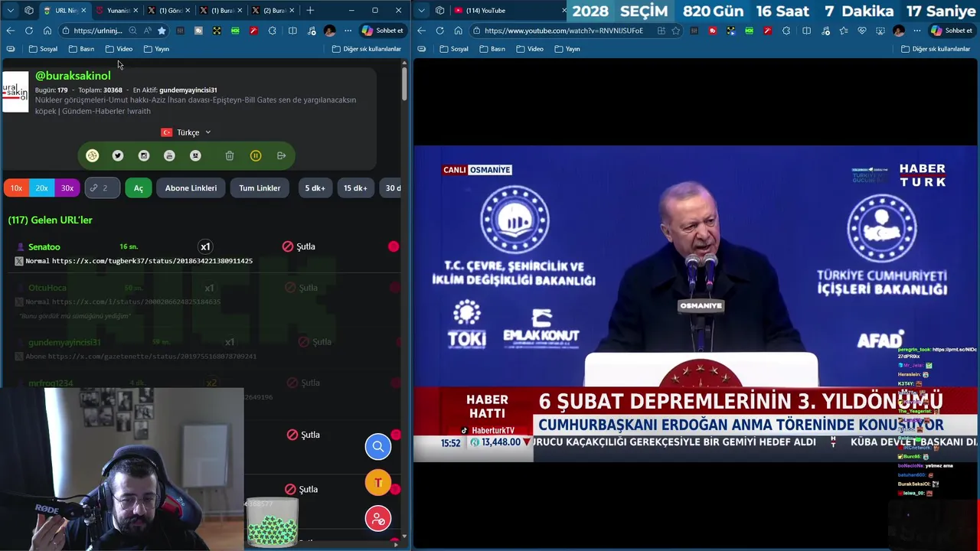Click the x1 badge on Senatoo's row
This screenshot has height=551, width=980.
(205, 246)
